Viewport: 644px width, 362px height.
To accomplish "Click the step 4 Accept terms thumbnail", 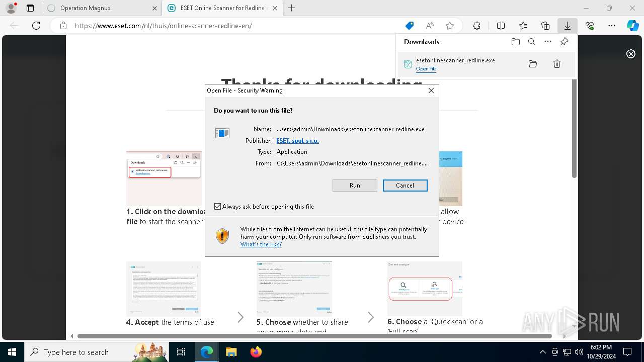I will (x=164, y=289).
